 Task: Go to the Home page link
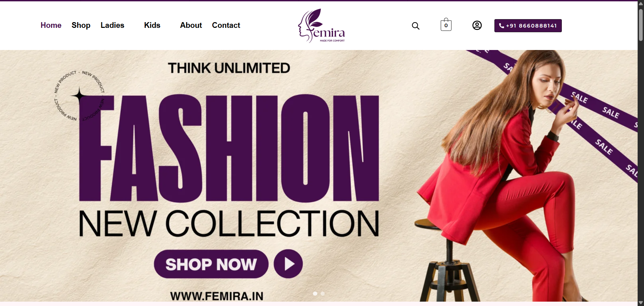click(51, 25)
